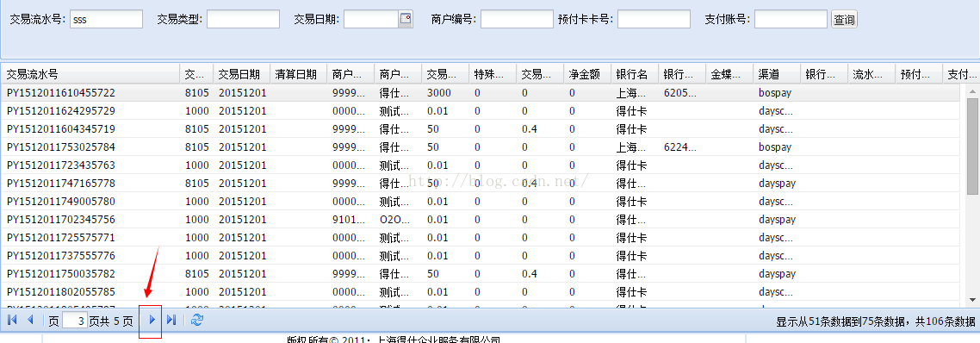Click the 查询 search button

pyautogui.click(x=844, y=20)
